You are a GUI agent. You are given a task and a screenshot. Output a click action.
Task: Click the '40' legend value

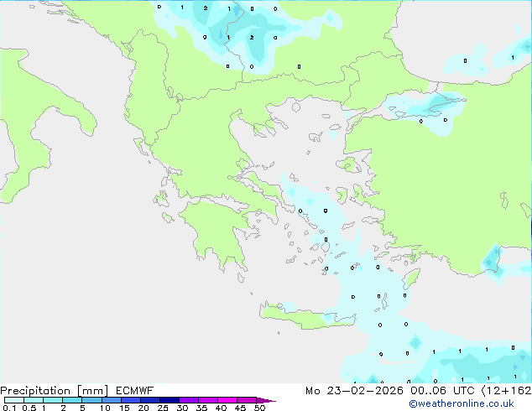221,408
